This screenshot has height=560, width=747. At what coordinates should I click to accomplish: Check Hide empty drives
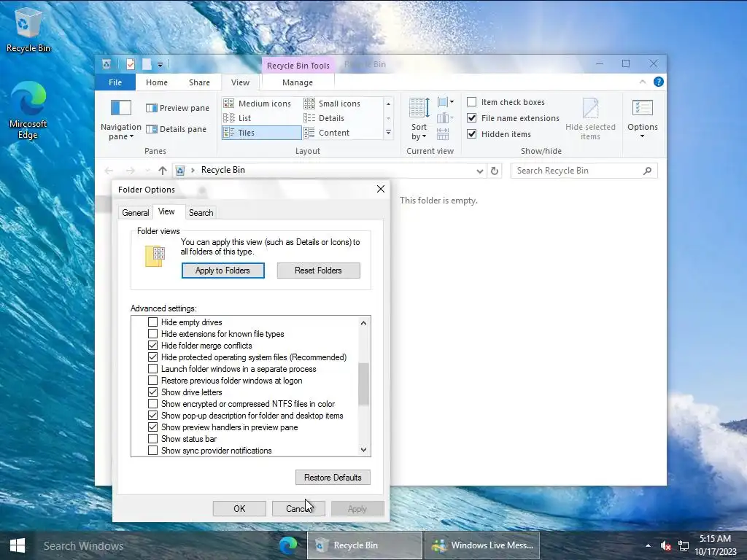(153, 322)
